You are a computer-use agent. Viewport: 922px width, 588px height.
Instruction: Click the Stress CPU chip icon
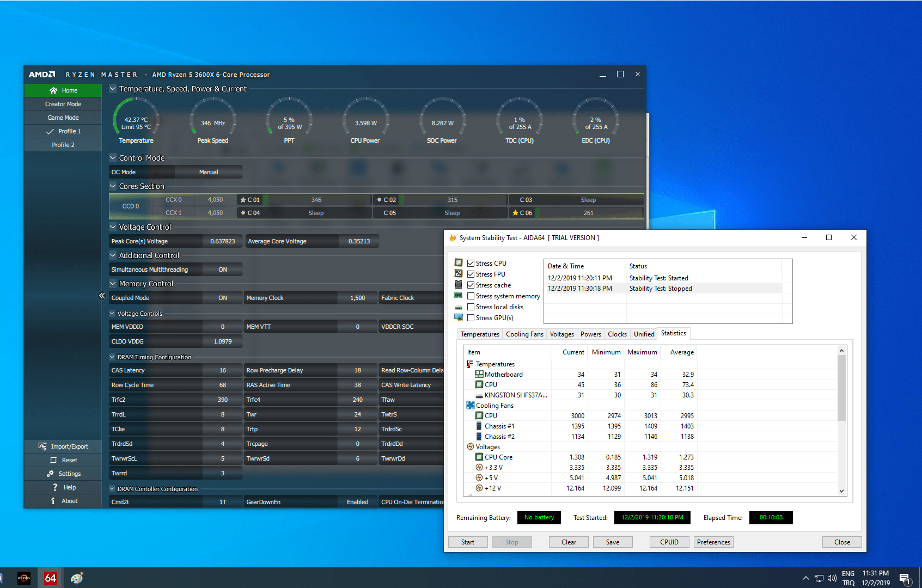tap(459, 263)
